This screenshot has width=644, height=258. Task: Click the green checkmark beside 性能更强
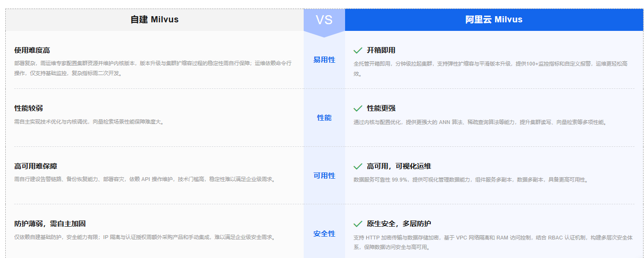pyautogui.click(x=358, y=108)
